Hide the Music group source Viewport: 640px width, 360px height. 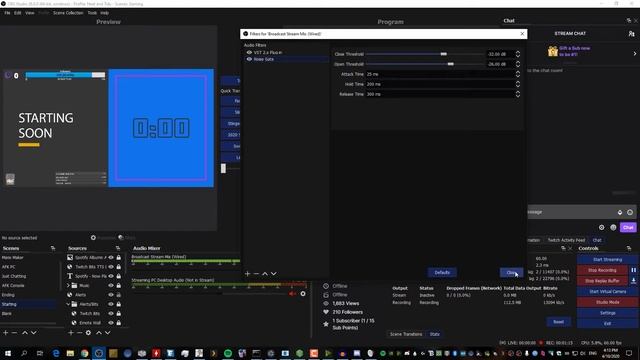(111, 286)
